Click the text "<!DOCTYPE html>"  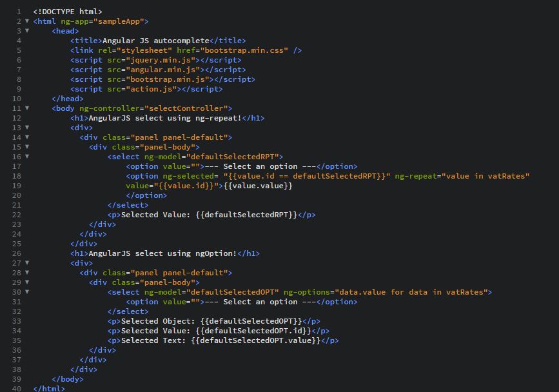[68, 12]
